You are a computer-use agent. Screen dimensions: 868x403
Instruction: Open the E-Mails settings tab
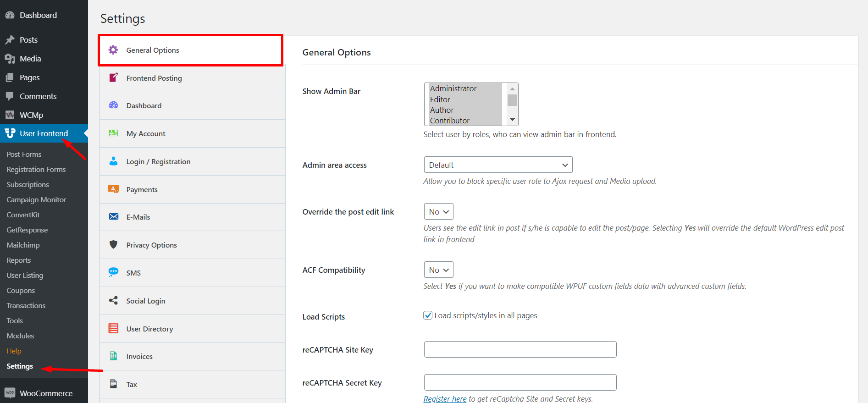click(x=193, y=217)
